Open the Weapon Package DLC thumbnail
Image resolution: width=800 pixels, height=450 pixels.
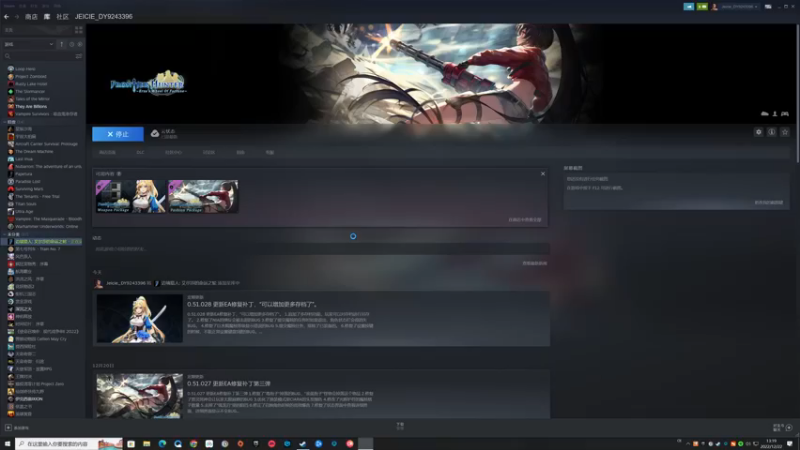tap(131, 196)
